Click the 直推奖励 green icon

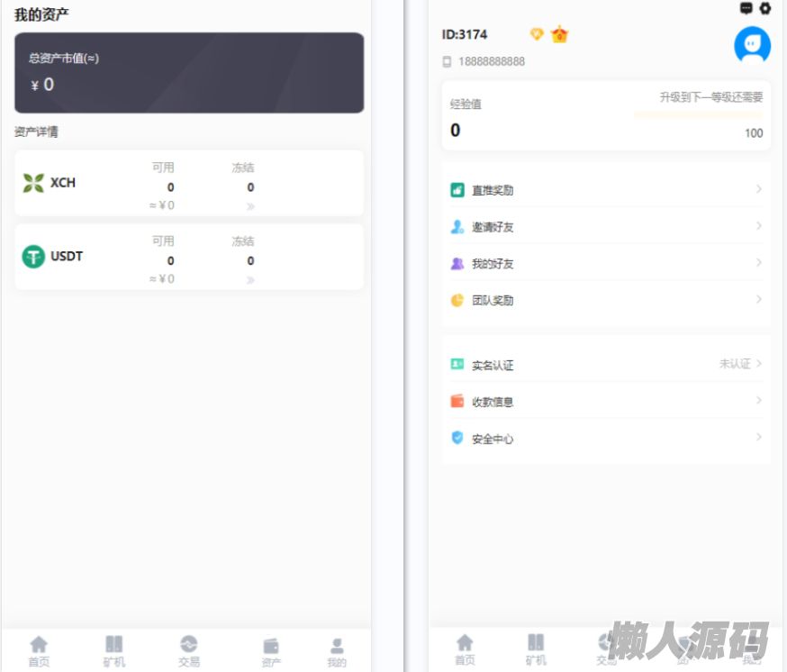coord(457,190)
